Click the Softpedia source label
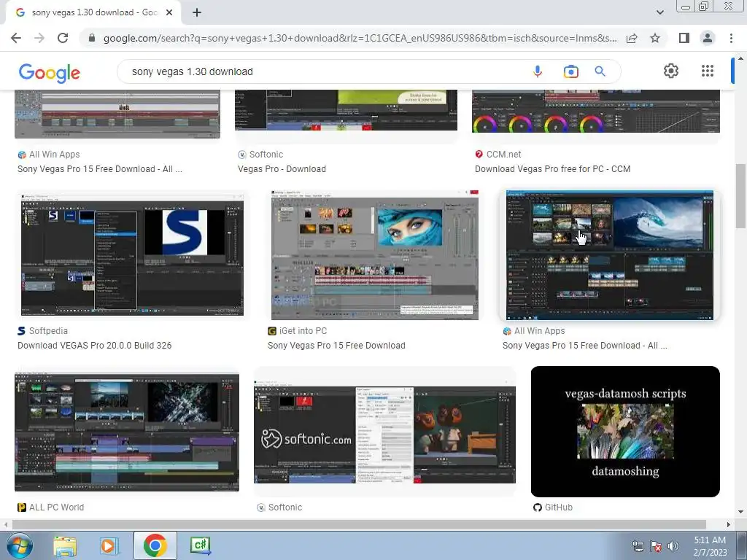The image size is (747, 560). pos(48,331)
